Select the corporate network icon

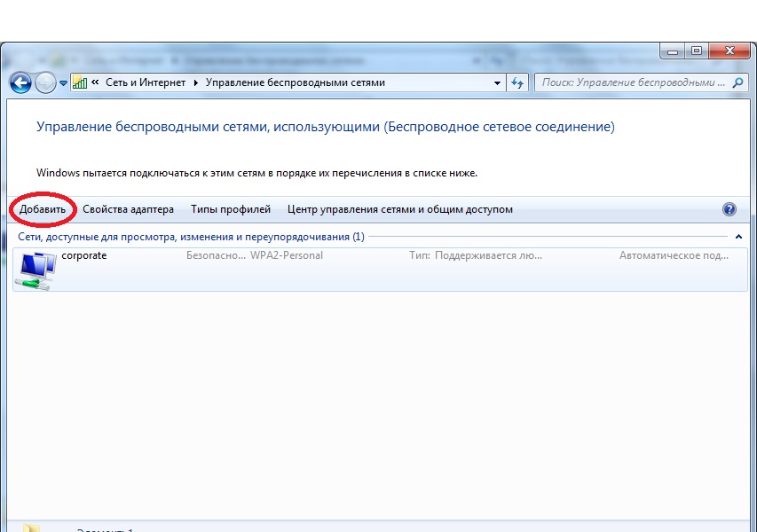[x=35, y=270]
